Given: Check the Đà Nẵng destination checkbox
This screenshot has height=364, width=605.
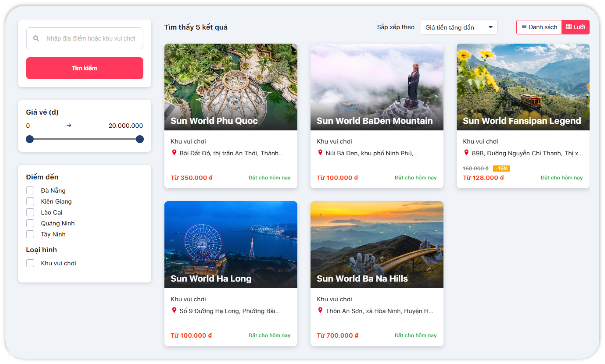Looking at the screenshot, I should point(30,190).
